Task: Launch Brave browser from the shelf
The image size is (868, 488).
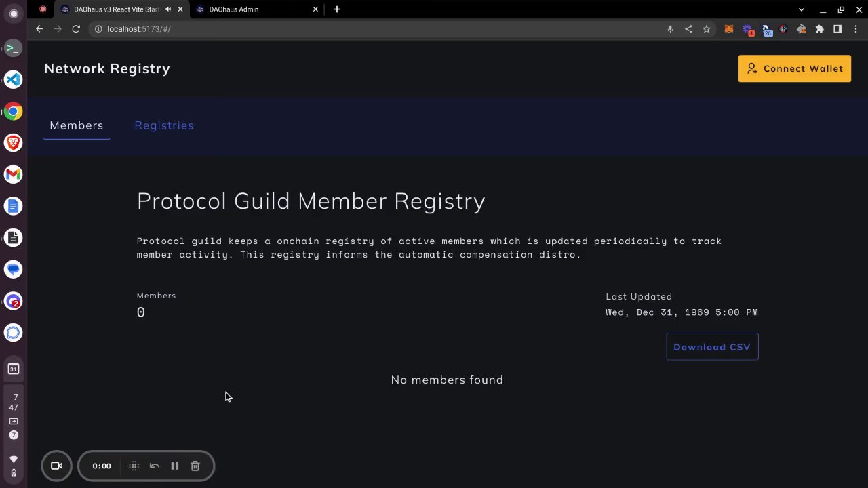Action: coord(13,142)
